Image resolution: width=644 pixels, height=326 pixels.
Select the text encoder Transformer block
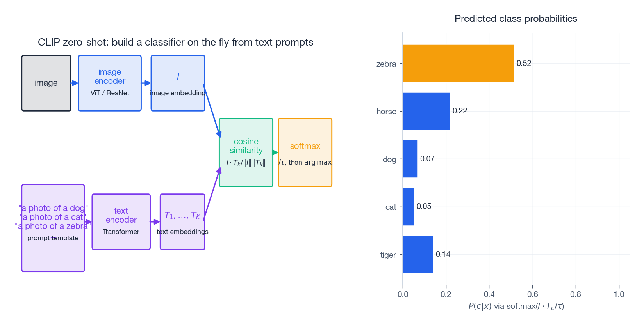coord(121,221)
